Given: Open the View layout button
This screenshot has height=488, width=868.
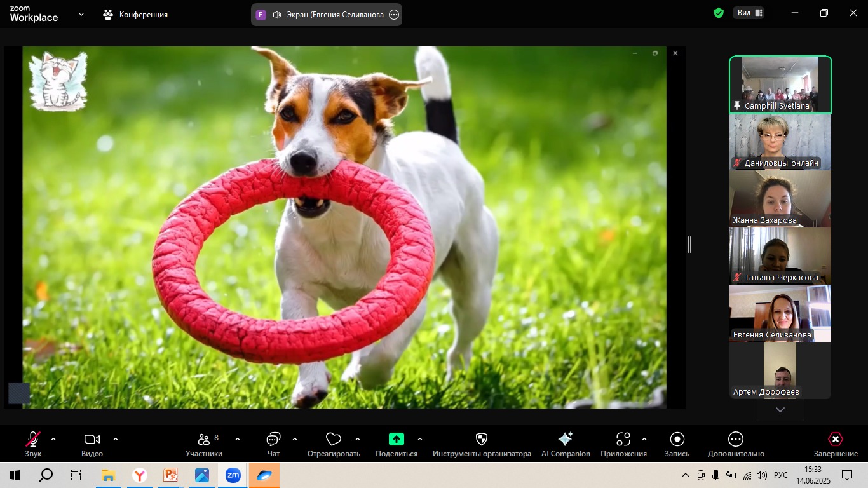Looking at the screenshot, I should click(750, 13).
